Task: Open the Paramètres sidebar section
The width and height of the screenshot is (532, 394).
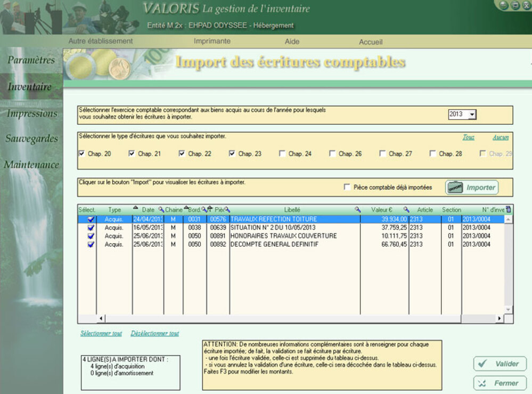Action: (x=31, y=60)
